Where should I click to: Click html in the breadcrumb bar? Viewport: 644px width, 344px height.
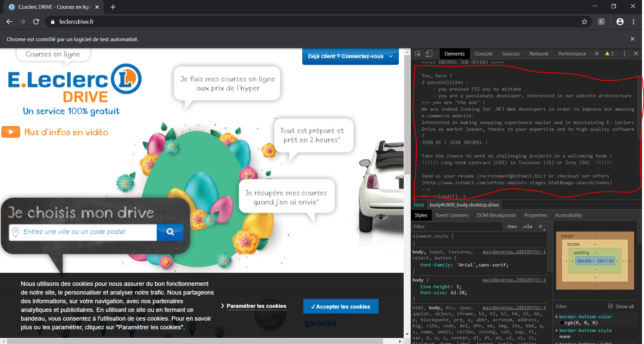click(x=419, y=205)
